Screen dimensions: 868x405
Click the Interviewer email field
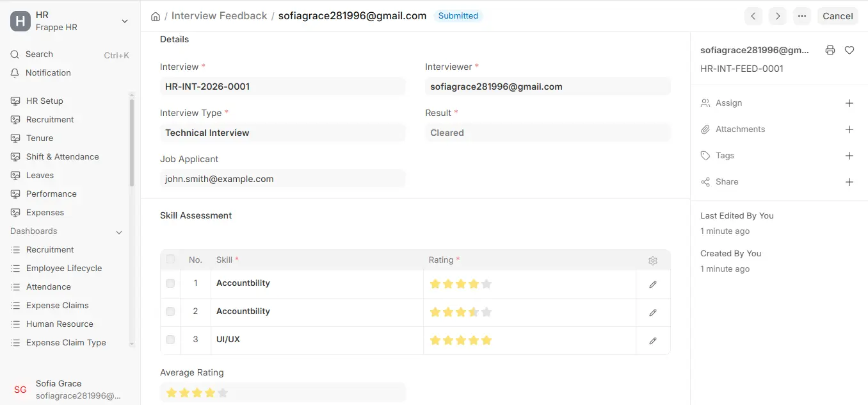[548, 87]
